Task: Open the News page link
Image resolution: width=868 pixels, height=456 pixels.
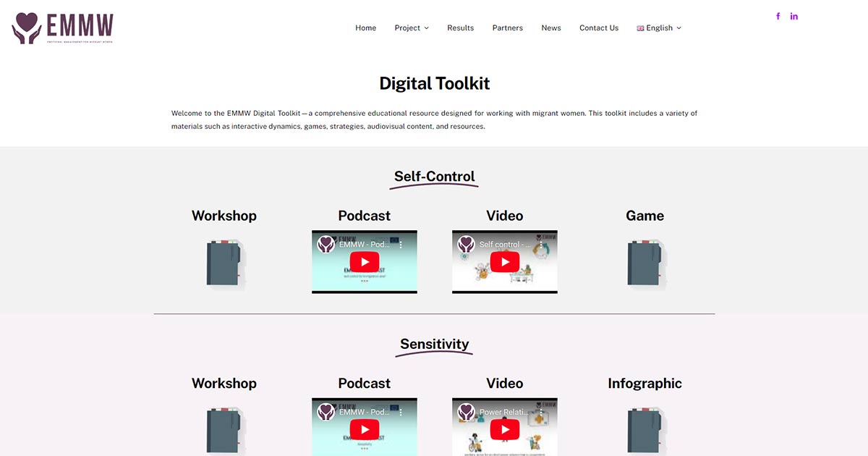Action: (x=551, y=28)
